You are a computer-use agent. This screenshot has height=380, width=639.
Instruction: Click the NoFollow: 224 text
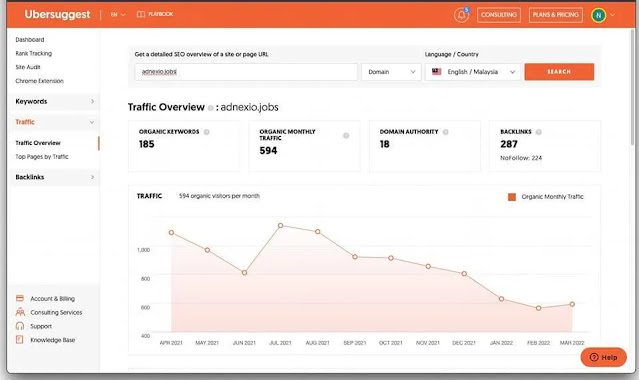point(521,158)
